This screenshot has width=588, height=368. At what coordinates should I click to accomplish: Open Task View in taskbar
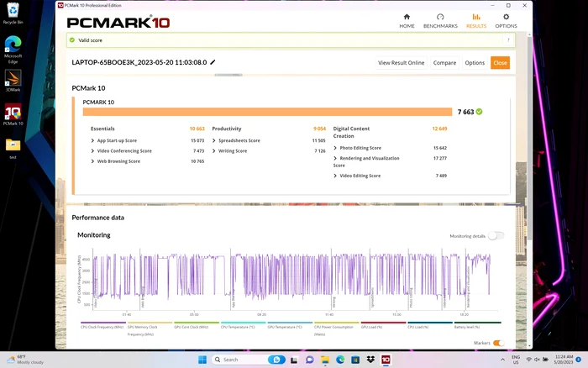click(294, 360)
